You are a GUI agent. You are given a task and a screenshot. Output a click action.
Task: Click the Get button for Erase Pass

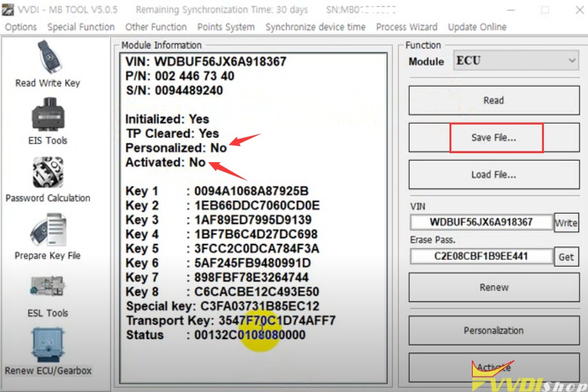pyautogui.click(x=566, y=257)
